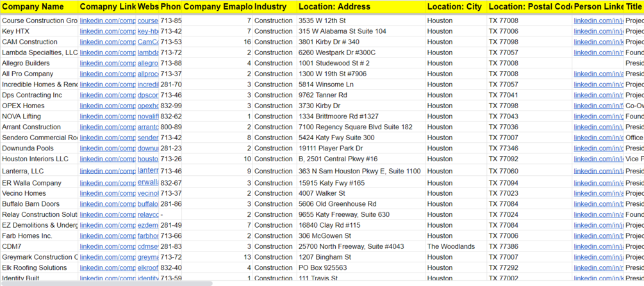Select the Houston Interiors LLC cell
644x286 pixels.
pyautogui.click(x=39, y=159)
